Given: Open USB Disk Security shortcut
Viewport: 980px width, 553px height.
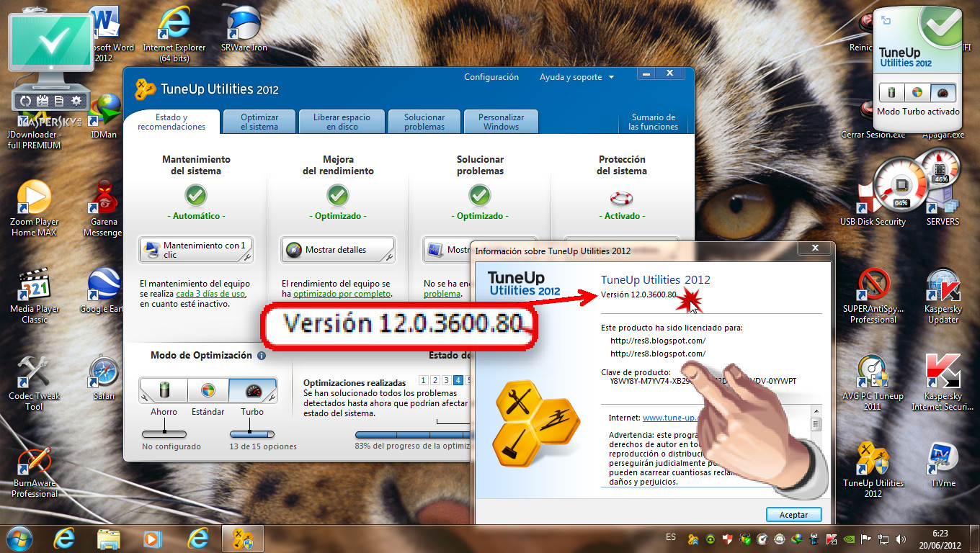Looking at the screenshot, I should point(873,204).
